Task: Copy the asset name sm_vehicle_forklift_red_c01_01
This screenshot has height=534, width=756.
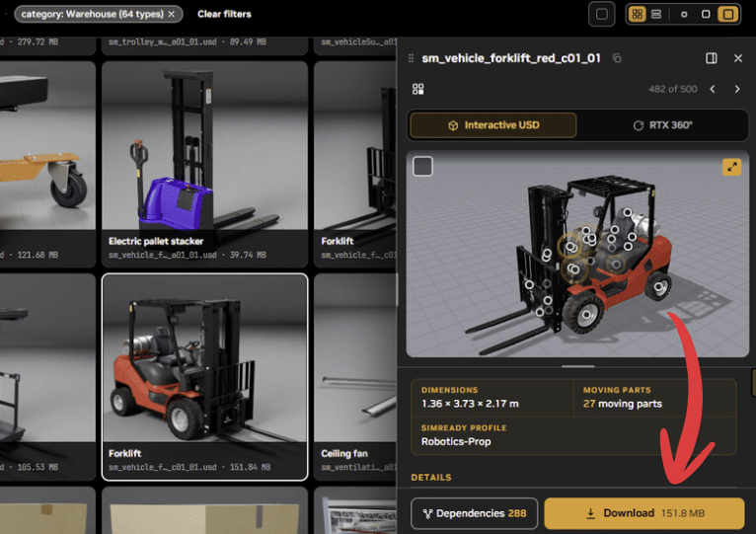Action: [617, 58]
